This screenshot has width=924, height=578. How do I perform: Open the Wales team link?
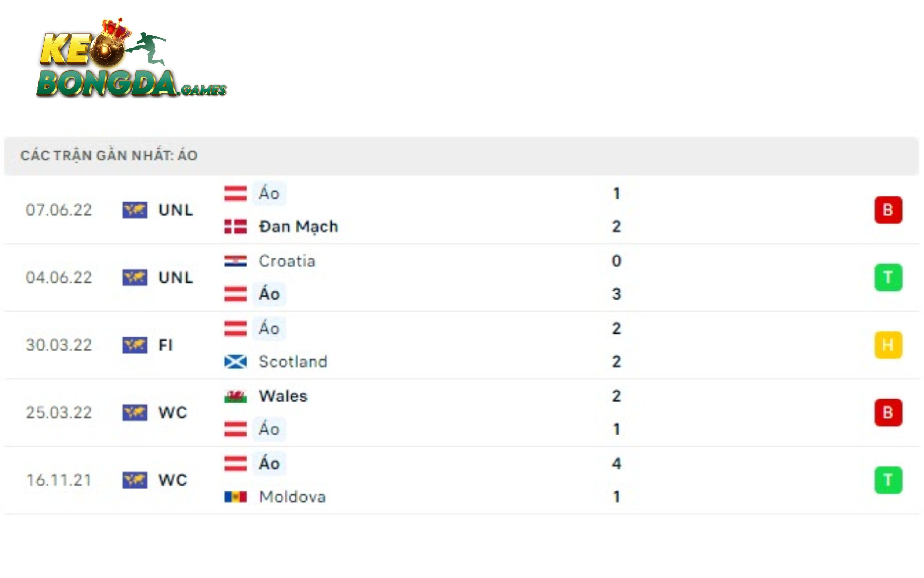point(283,396)
